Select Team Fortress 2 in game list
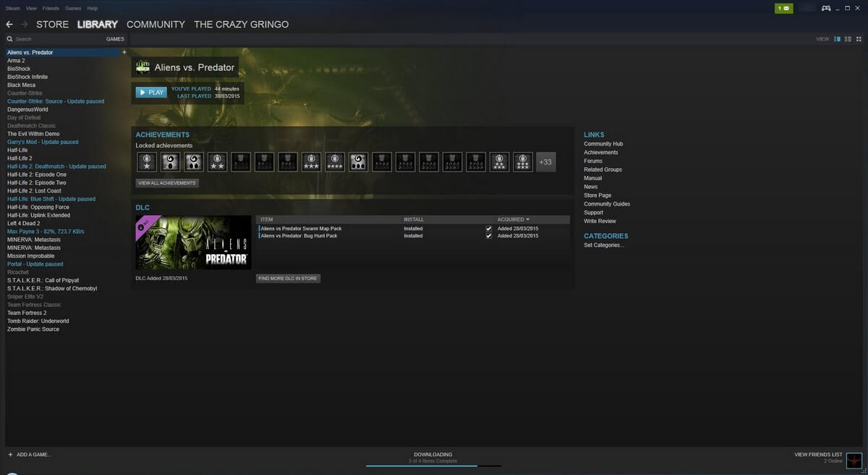Viewport: 868px width, 475px height. [x=27, y=313]
